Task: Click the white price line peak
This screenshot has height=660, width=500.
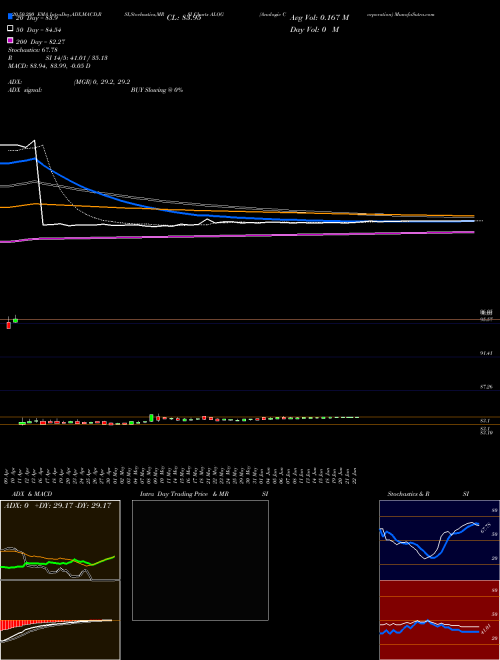Action: click(x=34, y=141)
